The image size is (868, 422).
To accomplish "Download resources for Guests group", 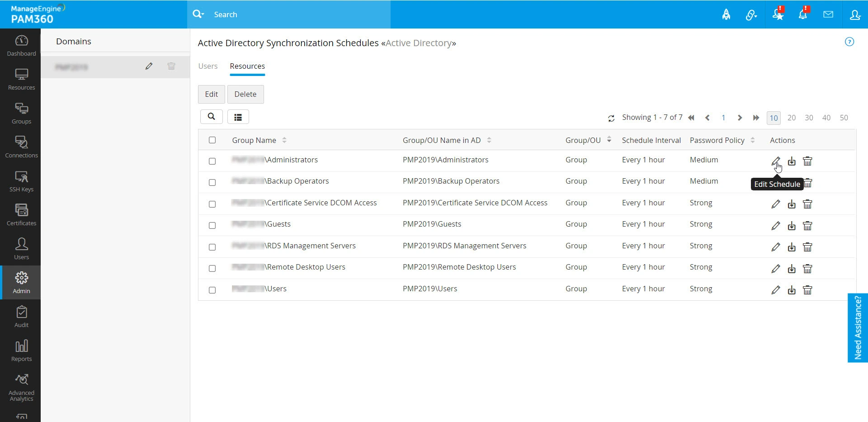I will tap(792, 225).
